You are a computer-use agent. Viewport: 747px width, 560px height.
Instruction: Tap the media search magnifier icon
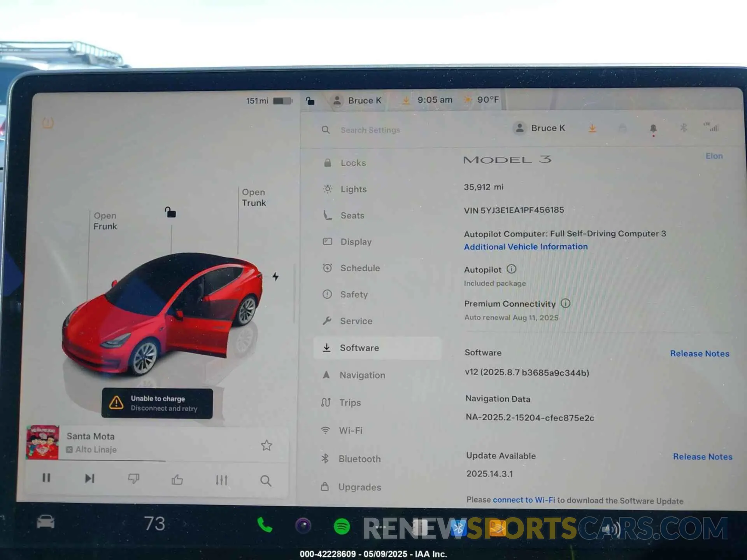[266, 481]
